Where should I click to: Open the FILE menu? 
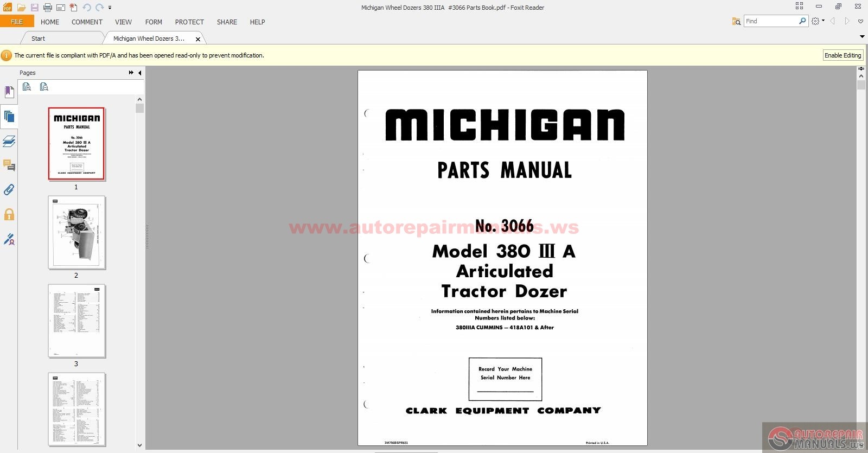coord(17,22)
